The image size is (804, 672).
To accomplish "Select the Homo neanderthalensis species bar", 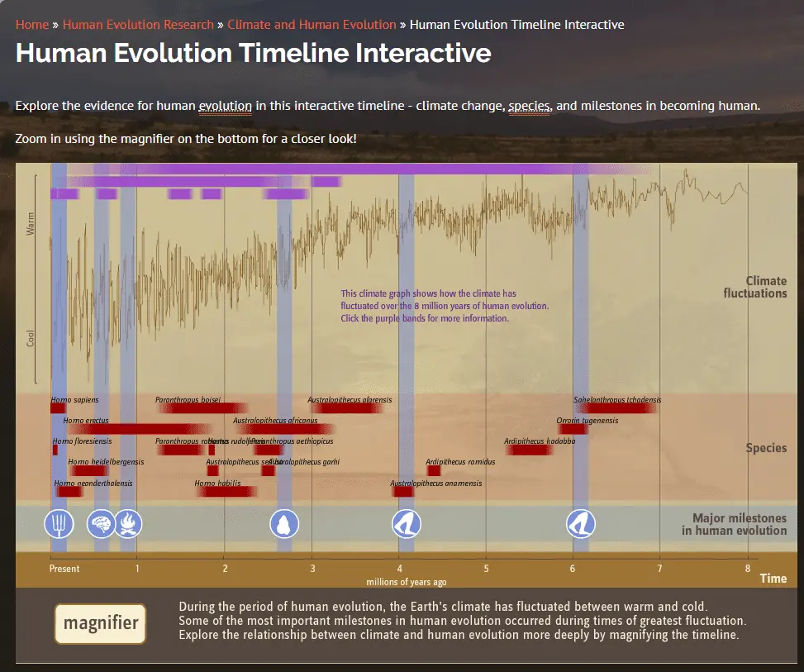I will click(69, 492).
